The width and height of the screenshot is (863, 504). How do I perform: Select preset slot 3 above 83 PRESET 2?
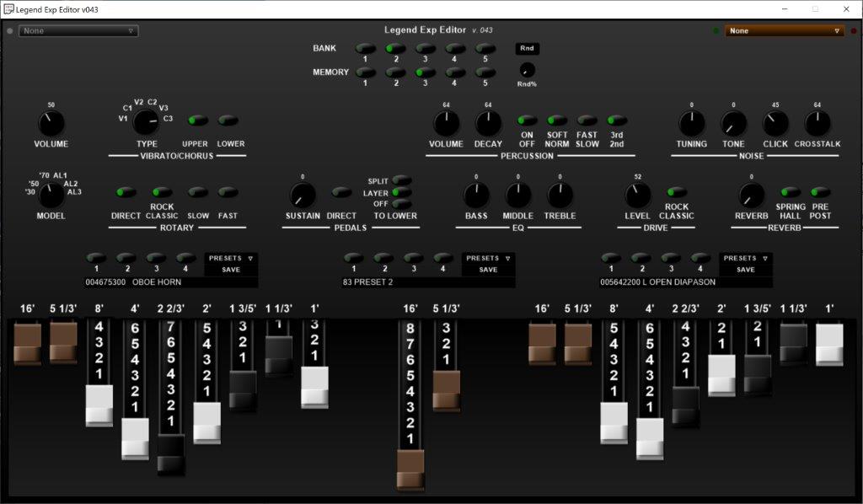413,258
